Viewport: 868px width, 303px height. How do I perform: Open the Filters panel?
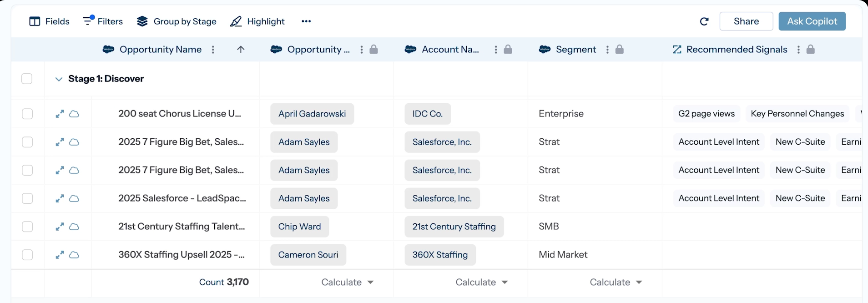pyautogui.click(x=103, y=21)
